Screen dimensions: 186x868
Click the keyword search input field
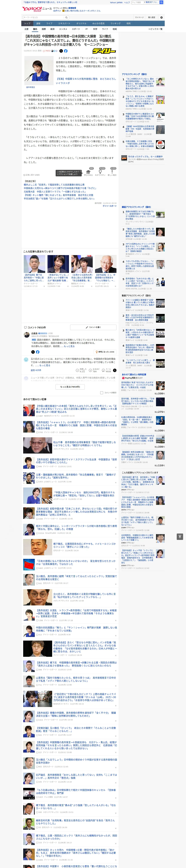coord(44,18)
